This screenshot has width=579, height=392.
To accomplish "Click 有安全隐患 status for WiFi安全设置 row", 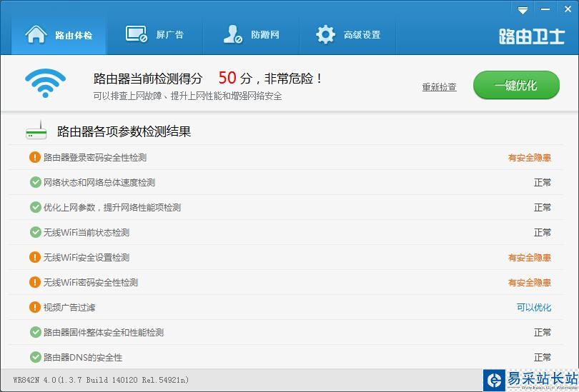I will coord(530,258).
